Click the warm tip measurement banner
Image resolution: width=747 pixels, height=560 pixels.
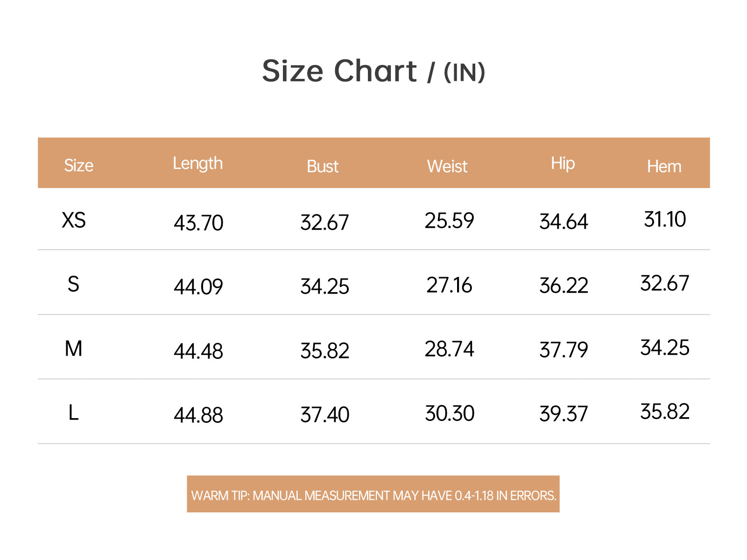point(373,494)
